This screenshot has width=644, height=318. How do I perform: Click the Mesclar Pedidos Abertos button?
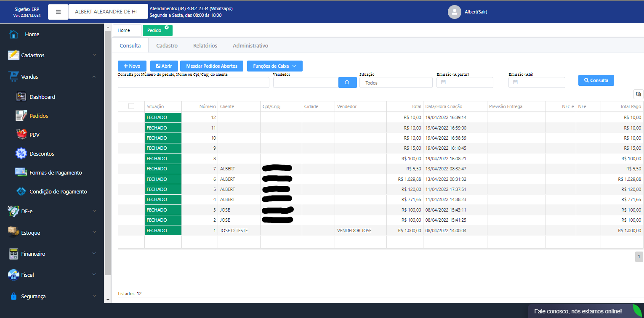(x=211, y=66)
